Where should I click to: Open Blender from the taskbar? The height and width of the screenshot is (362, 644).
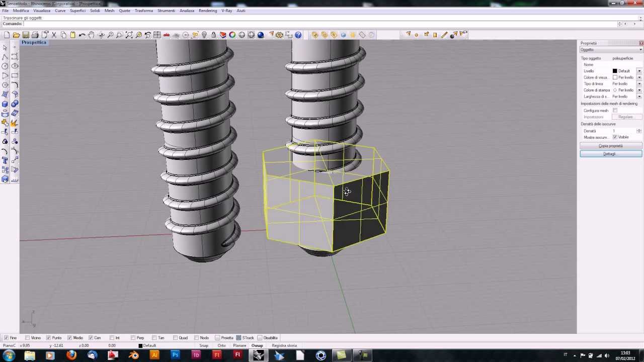click(x=133, y=355)
